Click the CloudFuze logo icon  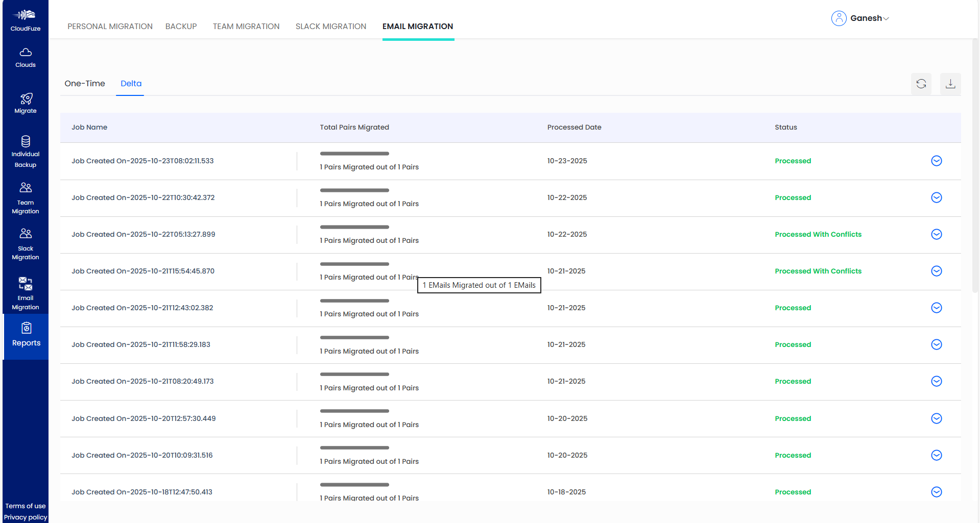coord(25,15)
